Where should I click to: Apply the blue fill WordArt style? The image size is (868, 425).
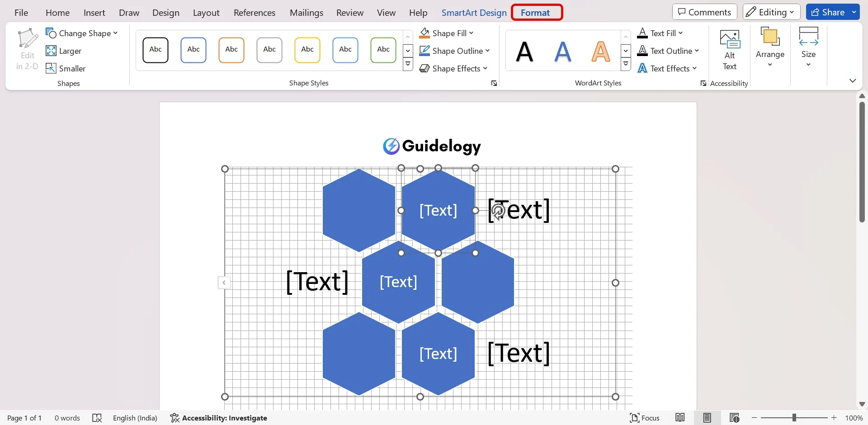click(562, 51)
